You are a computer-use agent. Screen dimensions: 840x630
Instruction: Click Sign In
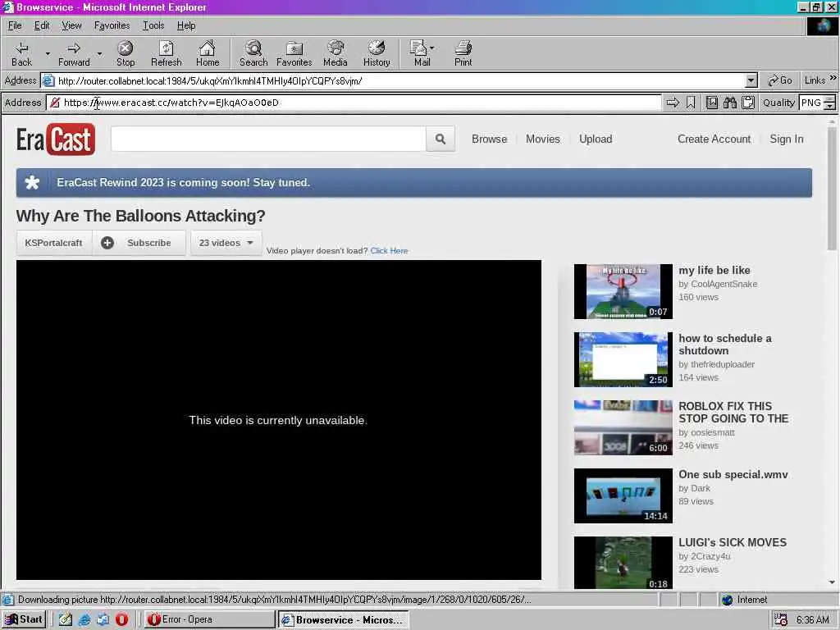point(787,139)
